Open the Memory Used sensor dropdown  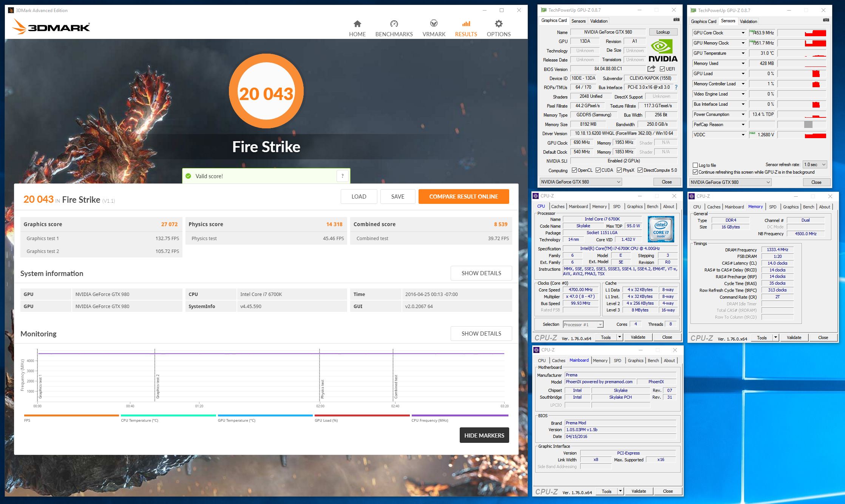[x=743, y=63]
